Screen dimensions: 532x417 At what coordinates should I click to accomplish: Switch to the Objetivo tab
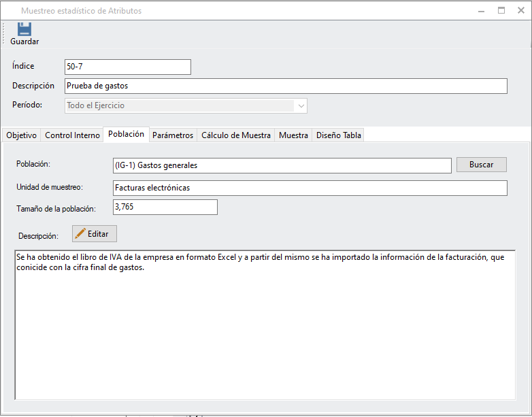click(x=21, y=135)
